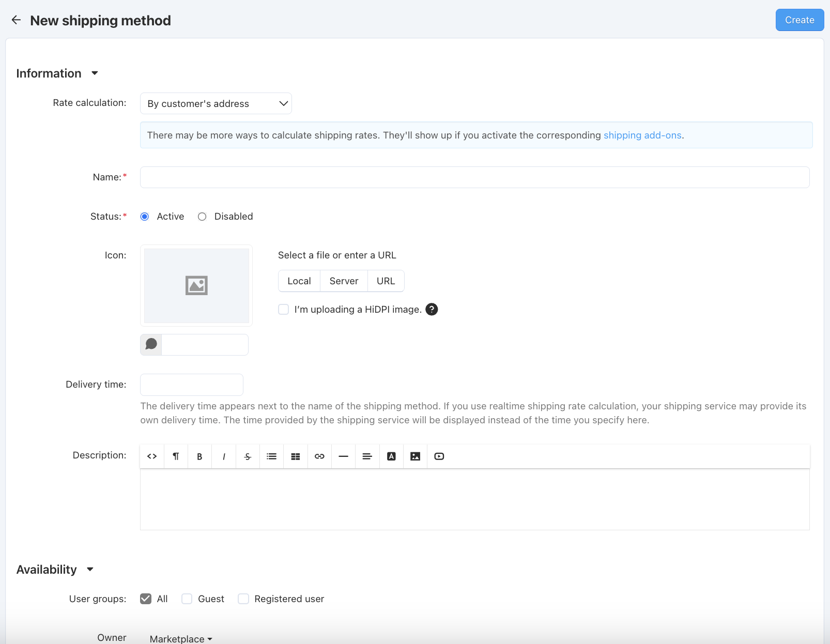
Task: Open text color tool in editor
Action: [391, 456]
